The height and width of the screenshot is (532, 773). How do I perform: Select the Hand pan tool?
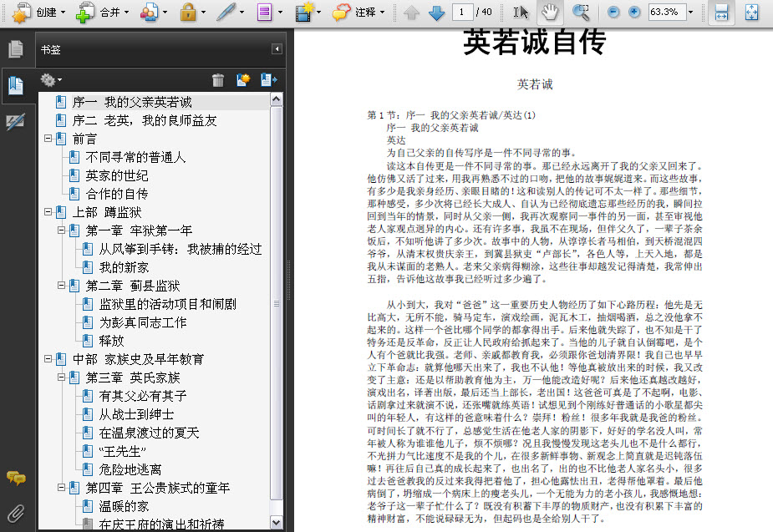pyautogui.click(x=550, y=13)
